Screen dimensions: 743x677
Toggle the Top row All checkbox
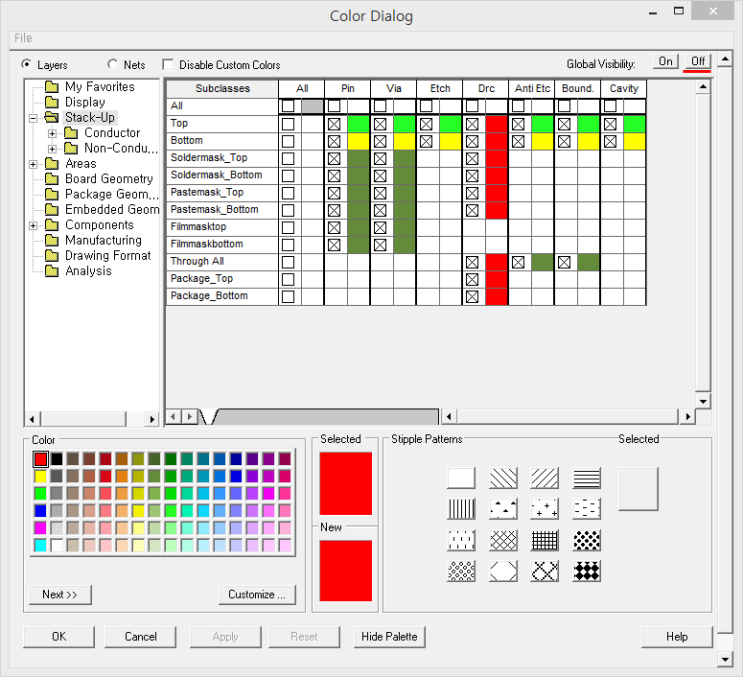288,124
